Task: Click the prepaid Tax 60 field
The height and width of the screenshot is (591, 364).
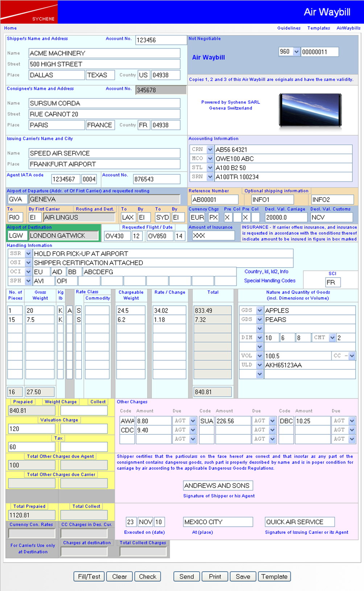Action: pyautogui.click(x=32, y=447)
